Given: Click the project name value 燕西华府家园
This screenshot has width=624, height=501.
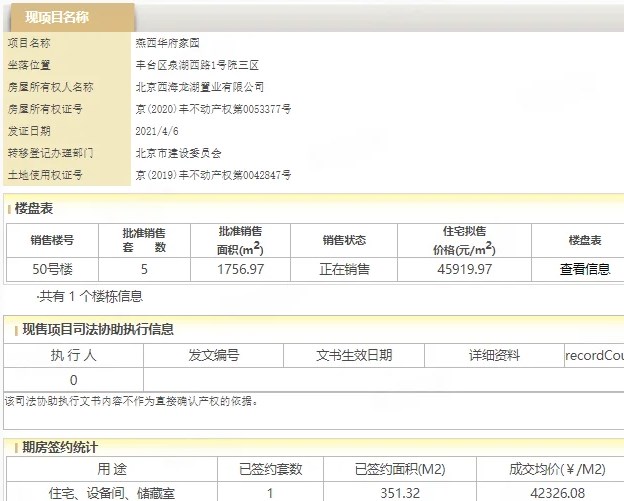Looking at the screenshot, I should 168,43.
